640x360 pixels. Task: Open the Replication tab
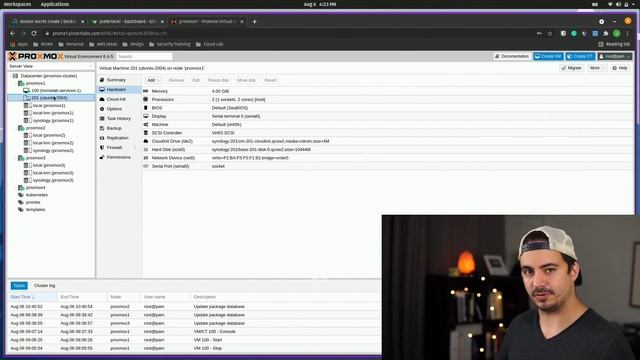pos(117,138)
